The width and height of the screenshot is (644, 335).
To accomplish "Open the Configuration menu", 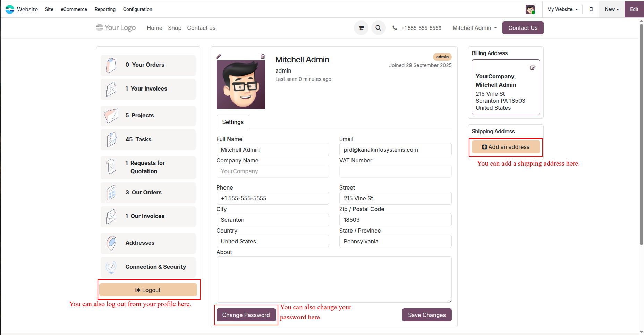I will click(138, 9).
